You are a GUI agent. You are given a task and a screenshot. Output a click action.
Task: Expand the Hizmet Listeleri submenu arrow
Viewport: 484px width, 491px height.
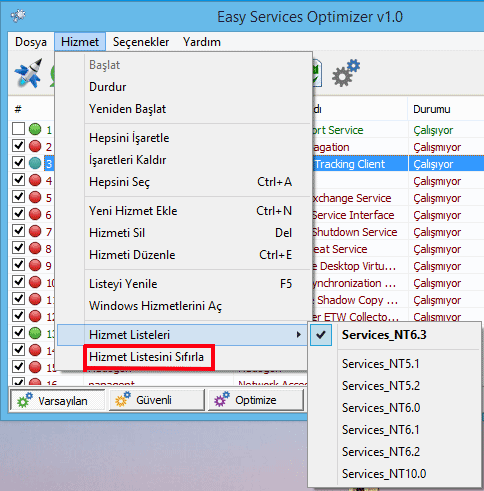[299, 334]
